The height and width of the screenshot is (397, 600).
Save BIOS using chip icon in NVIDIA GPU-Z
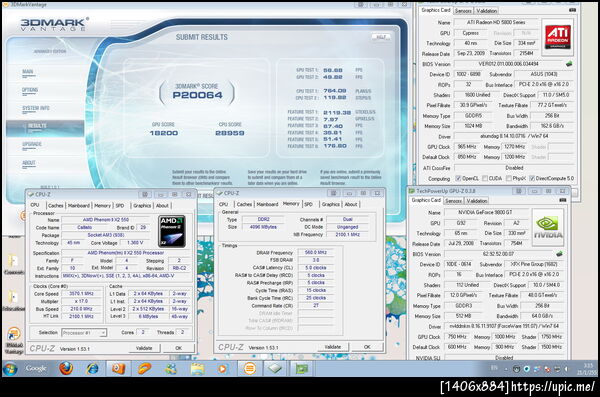[559, 254]
